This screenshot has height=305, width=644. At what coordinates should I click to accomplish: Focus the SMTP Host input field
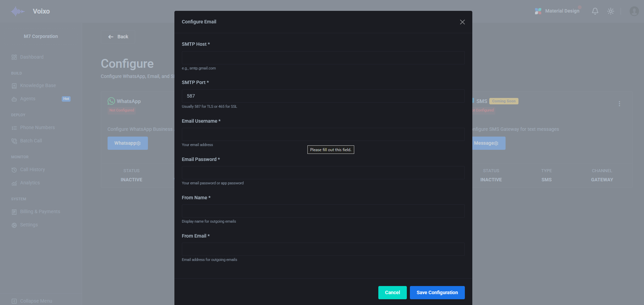323,58
